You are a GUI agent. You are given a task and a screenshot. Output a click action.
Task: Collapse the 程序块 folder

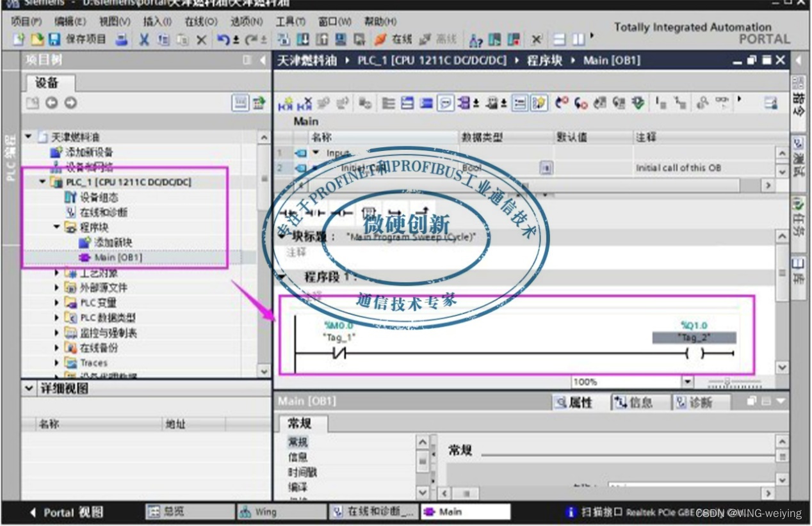coord(57,227)
